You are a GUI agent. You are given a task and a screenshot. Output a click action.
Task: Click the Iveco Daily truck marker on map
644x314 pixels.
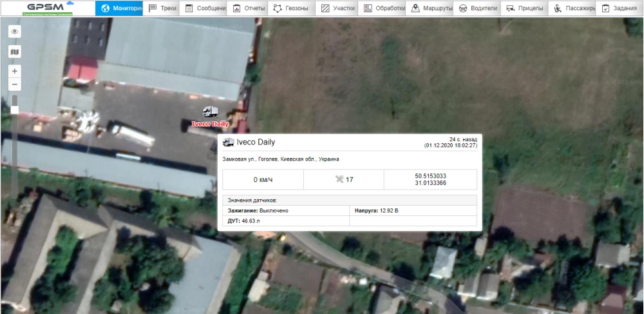210,112
